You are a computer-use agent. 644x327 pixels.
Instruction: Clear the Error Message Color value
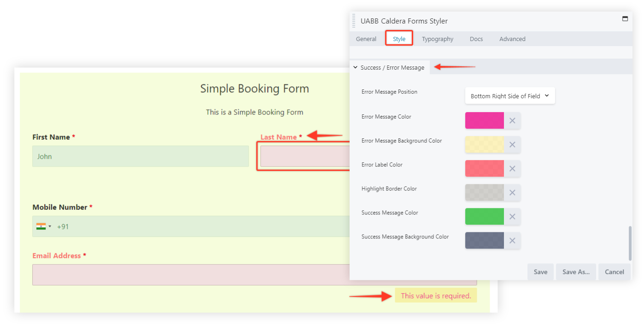[512, 120]
